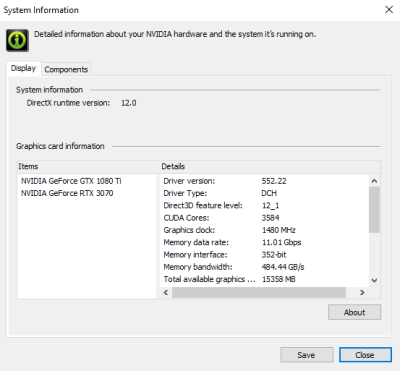Click the vertical scrollbar thumb in Details
The image size is (400, 371).
point(374,210)
